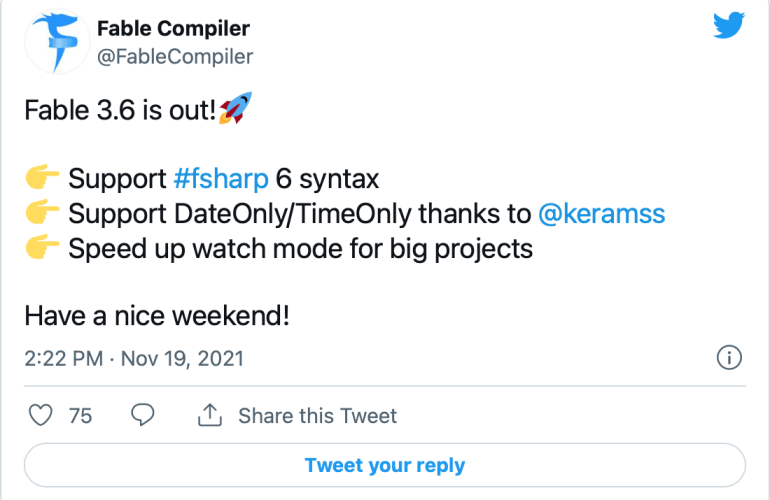
Task: Click the Share this Tweet label
Action: point(317,416)
